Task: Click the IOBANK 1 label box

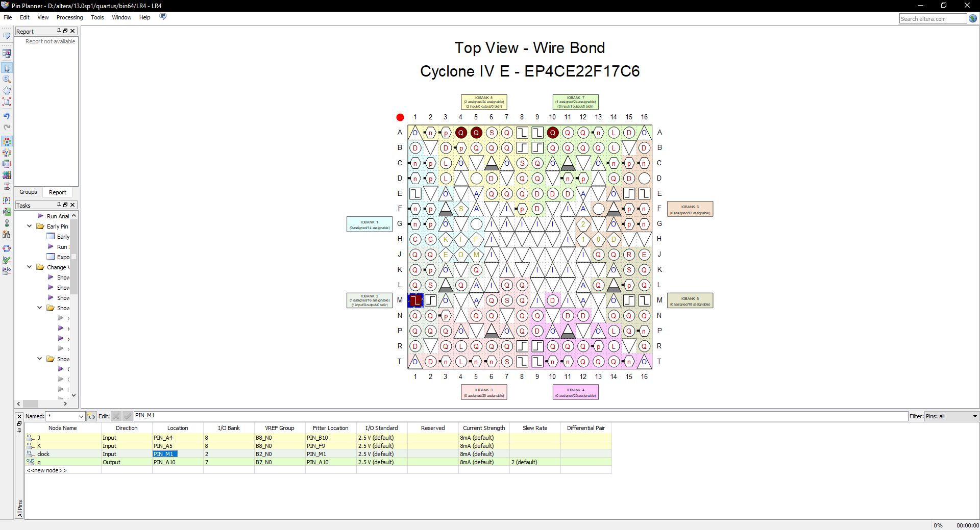Action: pos(370,224)
